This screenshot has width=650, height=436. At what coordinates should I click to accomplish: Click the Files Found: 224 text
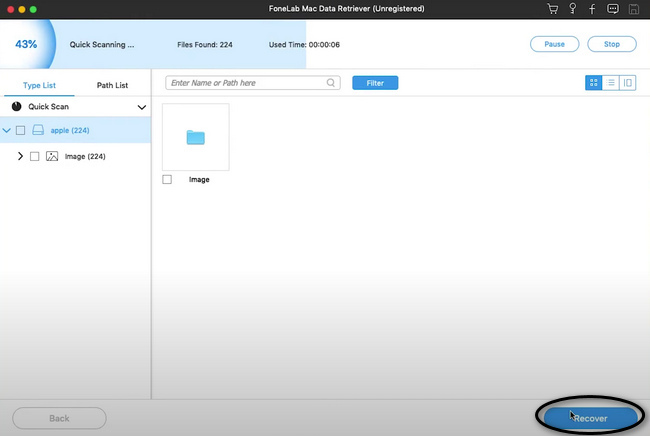pyautogui.click(x=205, y=44)
